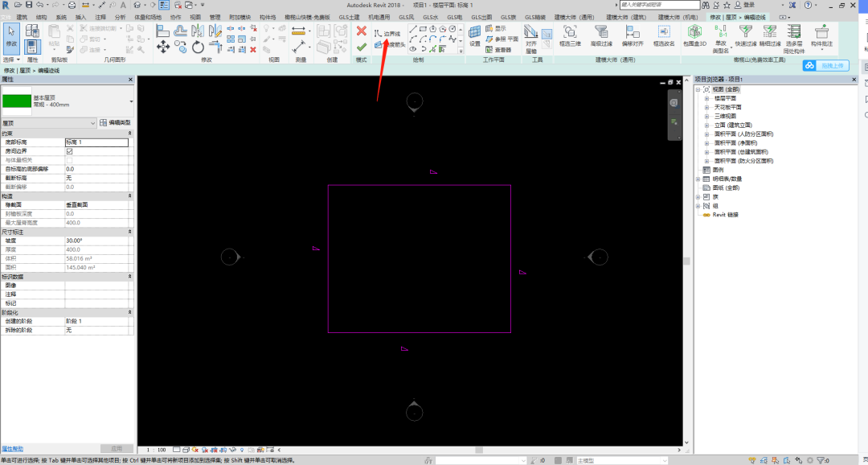Open the 高级过滤 advanced filter tool
Image resolution: width=868 pixels, height=465 pixels.
tap(601, 36)
